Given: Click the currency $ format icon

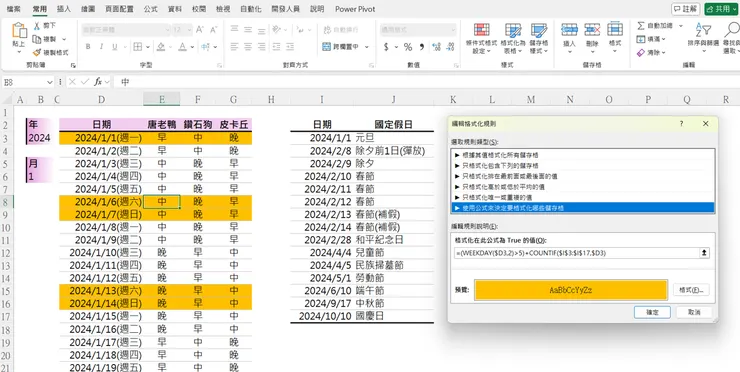Looking at the screenshot, I should tap(386, 47).
